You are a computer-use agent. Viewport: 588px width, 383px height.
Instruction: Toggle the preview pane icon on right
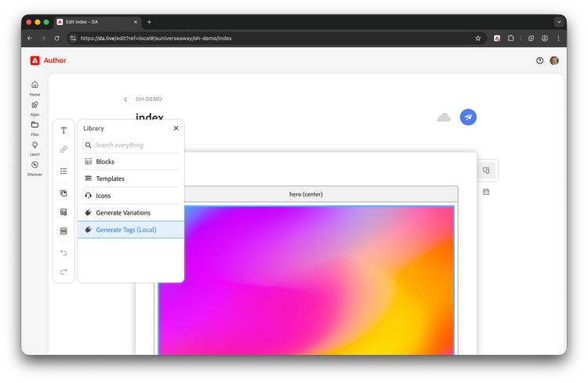486,170
